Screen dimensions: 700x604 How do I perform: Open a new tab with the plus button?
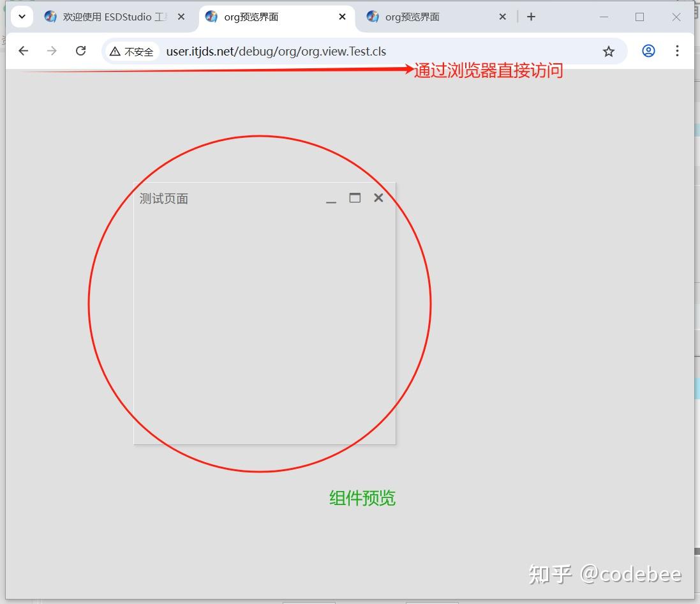(x=531, y=17)
